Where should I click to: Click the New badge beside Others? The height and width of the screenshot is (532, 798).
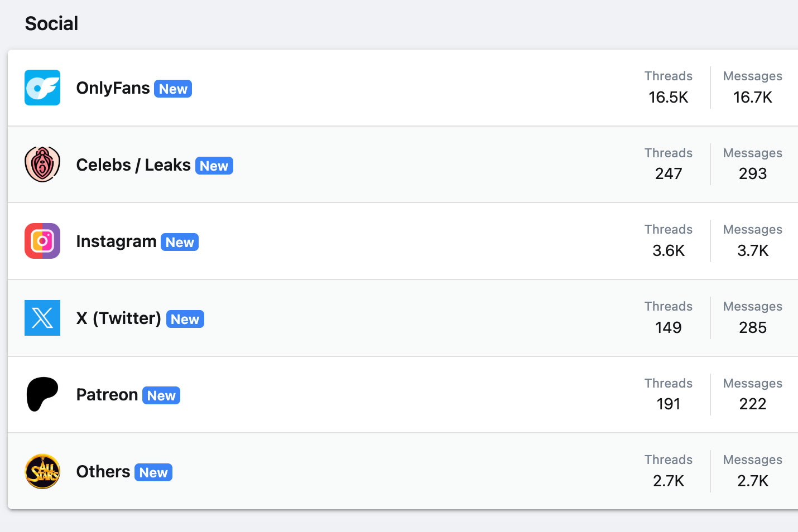point(153,472)
